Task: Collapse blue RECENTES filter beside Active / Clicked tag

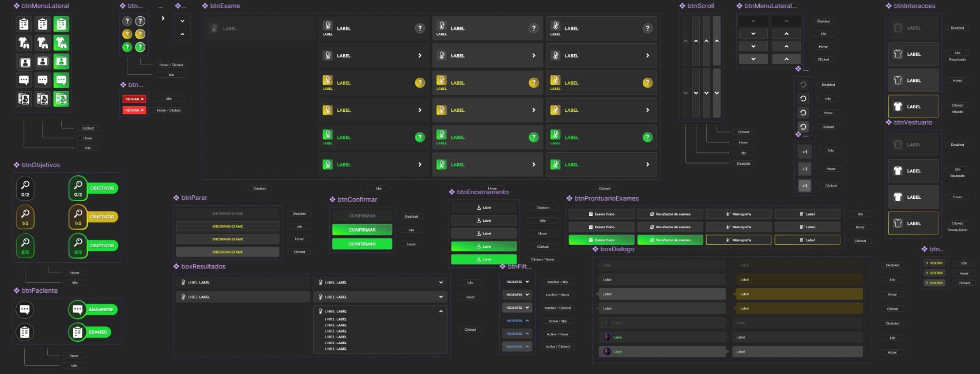Action: click(x=517, y=347)
